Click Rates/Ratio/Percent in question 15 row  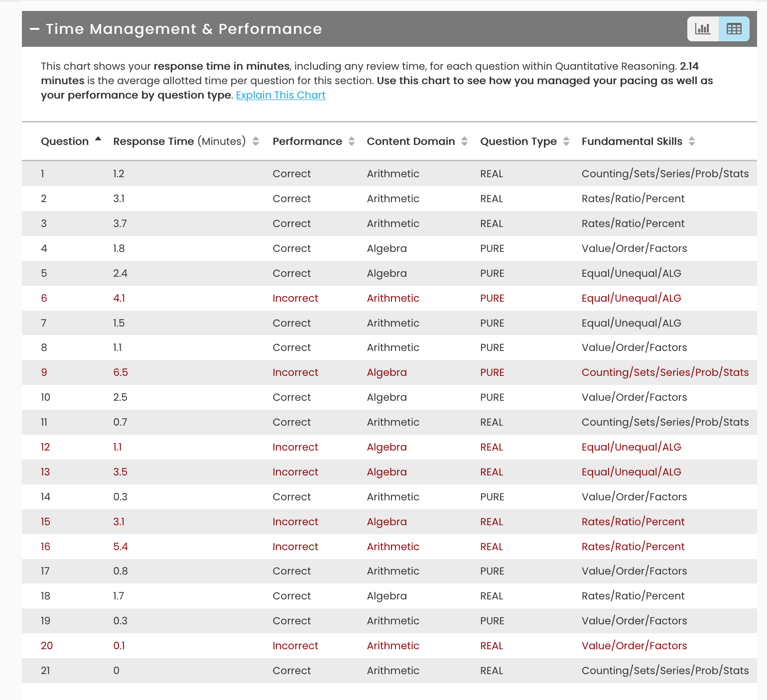[633, 522]
